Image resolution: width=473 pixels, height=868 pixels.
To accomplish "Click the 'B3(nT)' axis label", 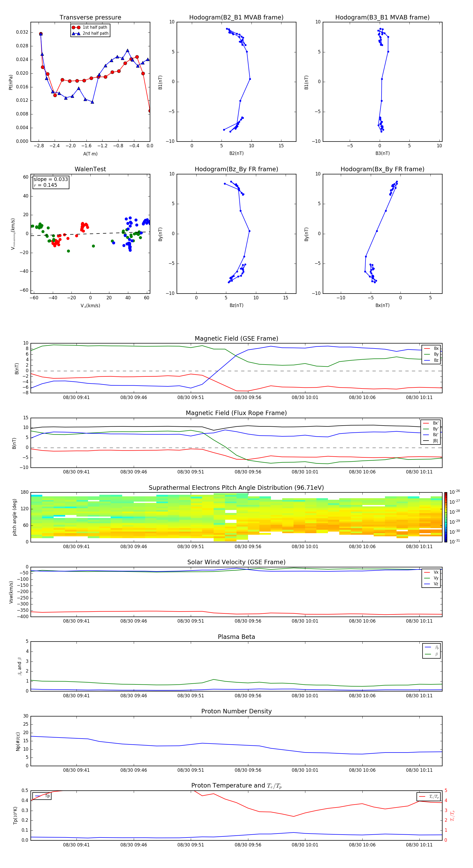I will coord(382,153).
